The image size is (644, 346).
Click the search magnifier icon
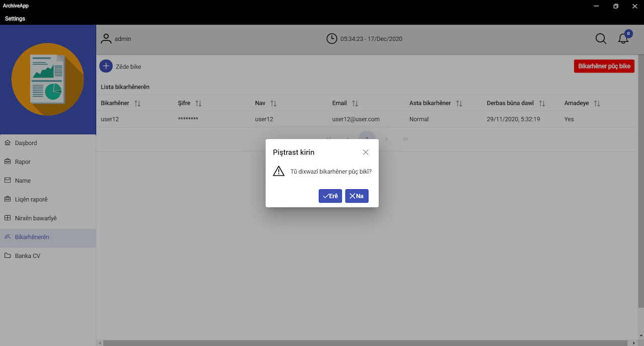601,39
